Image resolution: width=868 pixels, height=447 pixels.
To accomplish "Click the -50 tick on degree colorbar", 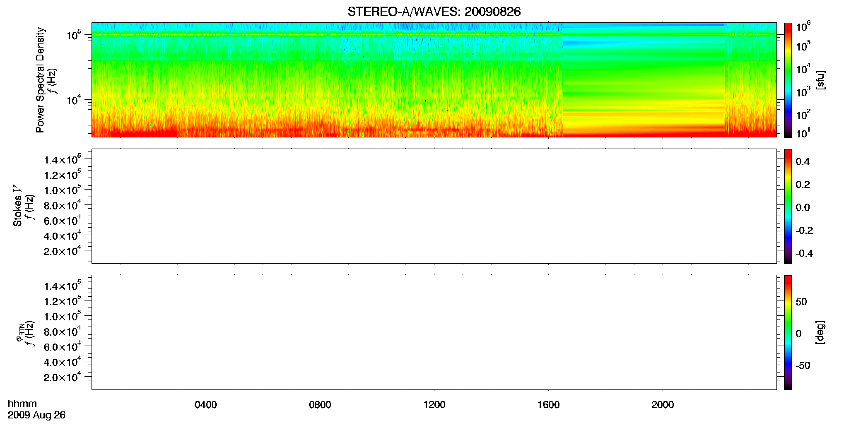I will [803, 365].
